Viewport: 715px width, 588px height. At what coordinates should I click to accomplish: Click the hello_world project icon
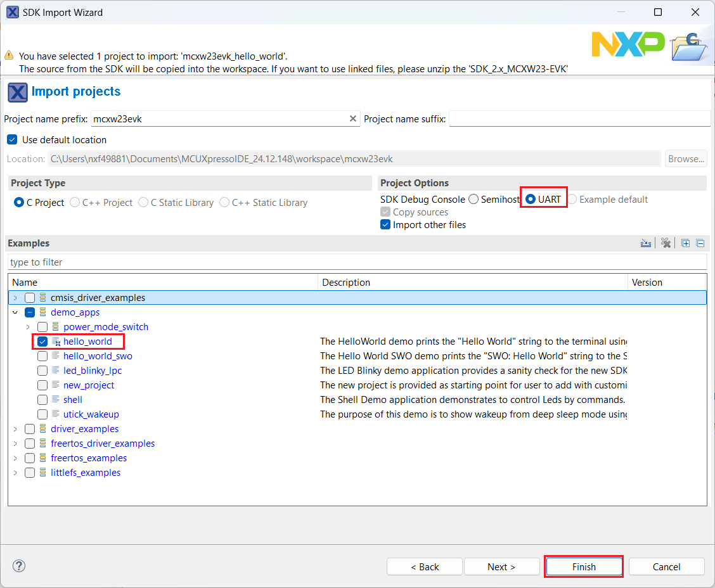56,342
